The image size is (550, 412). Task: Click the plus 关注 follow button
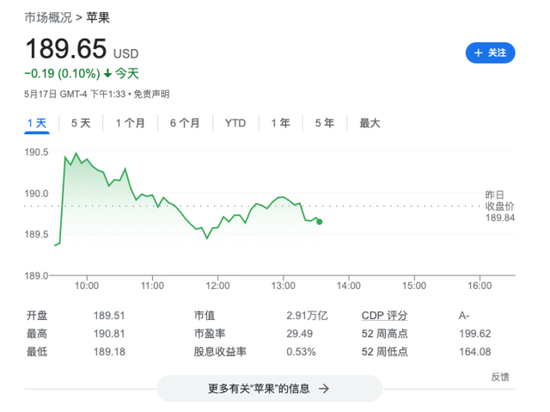(490, 53)
